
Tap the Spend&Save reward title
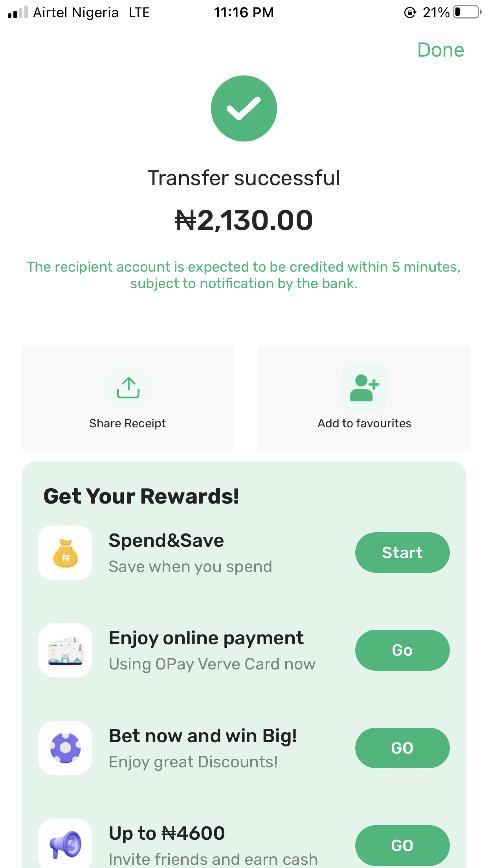click(166, 541)
